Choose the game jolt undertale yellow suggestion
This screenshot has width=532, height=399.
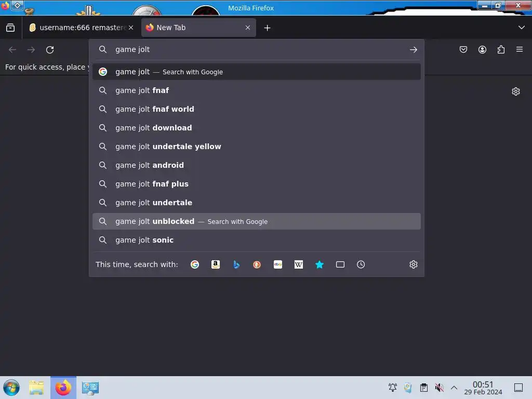(257, 147)
